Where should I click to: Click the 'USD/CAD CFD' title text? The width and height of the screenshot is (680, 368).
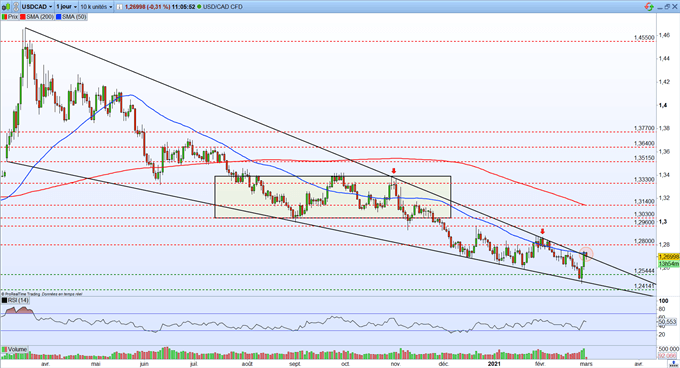(222, 7)
